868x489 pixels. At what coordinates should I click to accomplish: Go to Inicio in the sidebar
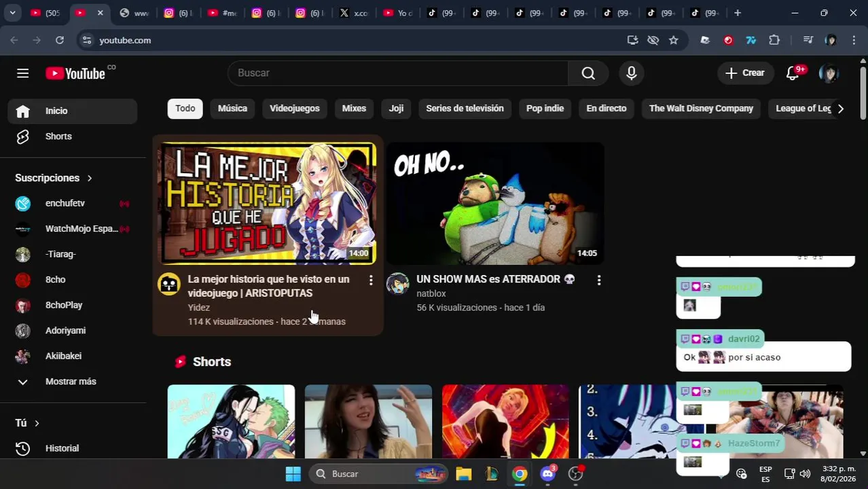tap(72, 111)
